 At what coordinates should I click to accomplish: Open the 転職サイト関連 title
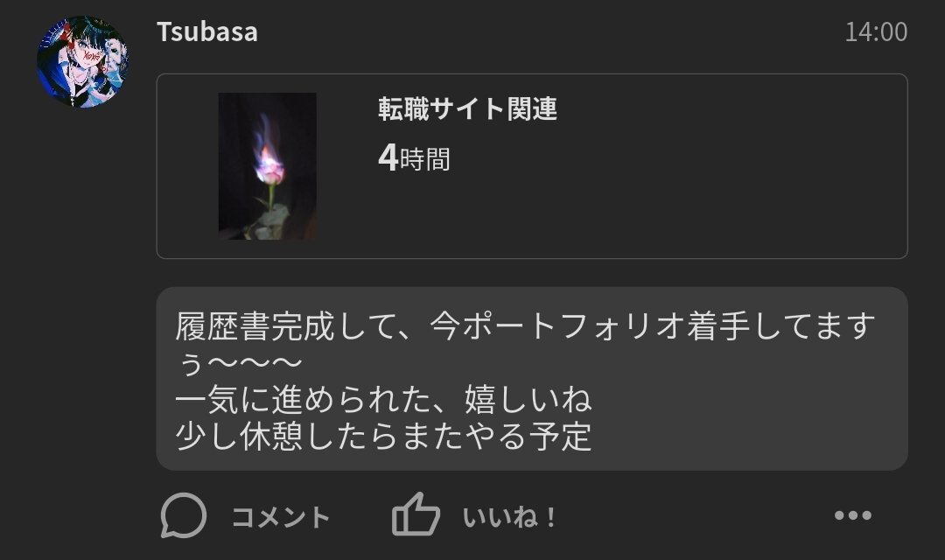[x=467, y=109]
